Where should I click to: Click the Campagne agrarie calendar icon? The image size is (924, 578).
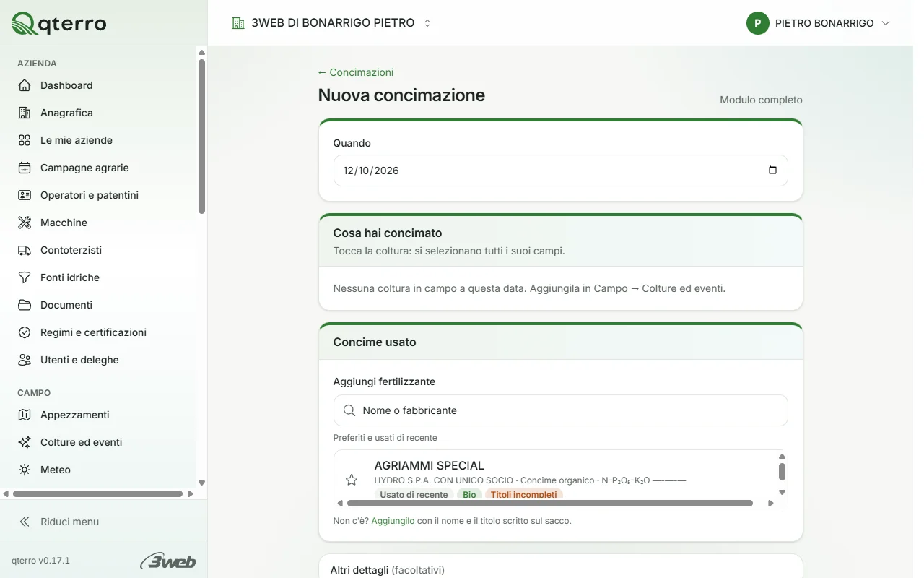(25, 168)
